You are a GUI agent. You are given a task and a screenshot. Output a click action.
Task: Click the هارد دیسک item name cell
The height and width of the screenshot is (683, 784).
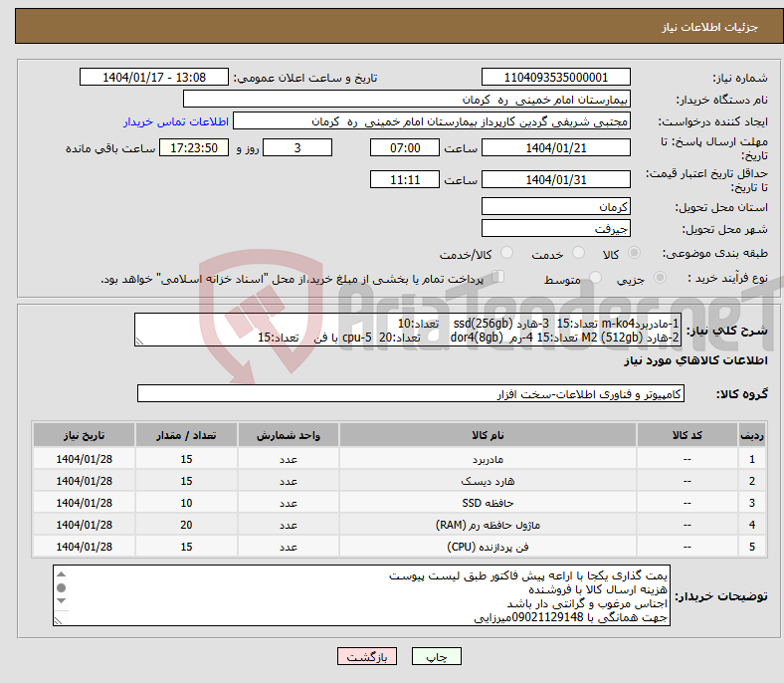[488, 481]
